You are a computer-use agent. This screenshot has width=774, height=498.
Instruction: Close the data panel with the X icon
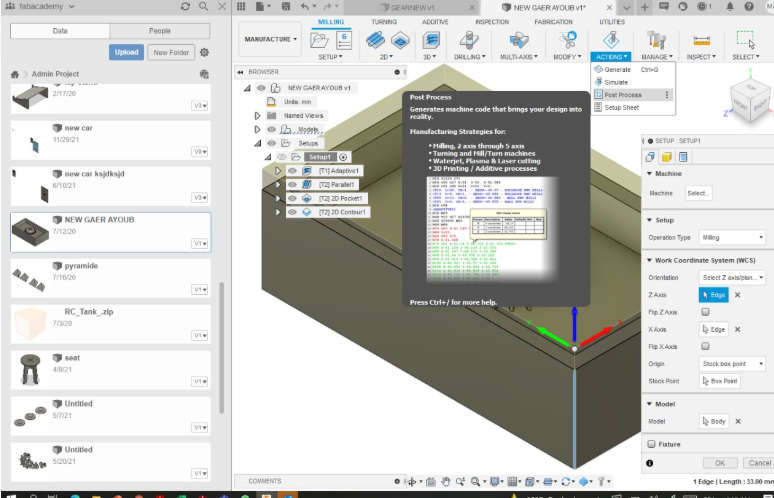coord(222,6)
